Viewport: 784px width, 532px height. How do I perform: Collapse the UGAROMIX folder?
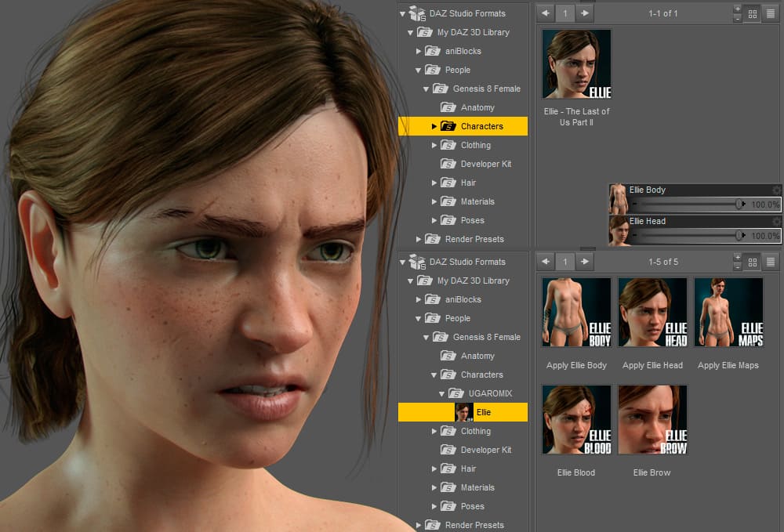coord(441,393)
